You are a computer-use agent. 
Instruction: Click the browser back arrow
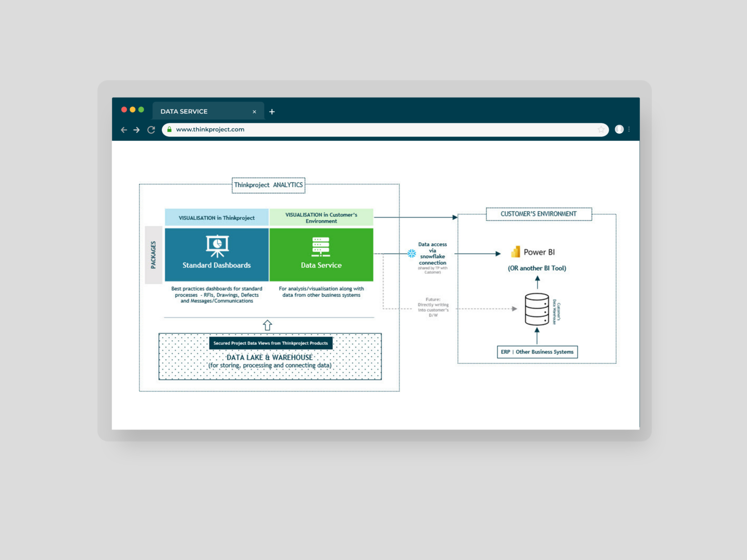(x=124, y=130)
